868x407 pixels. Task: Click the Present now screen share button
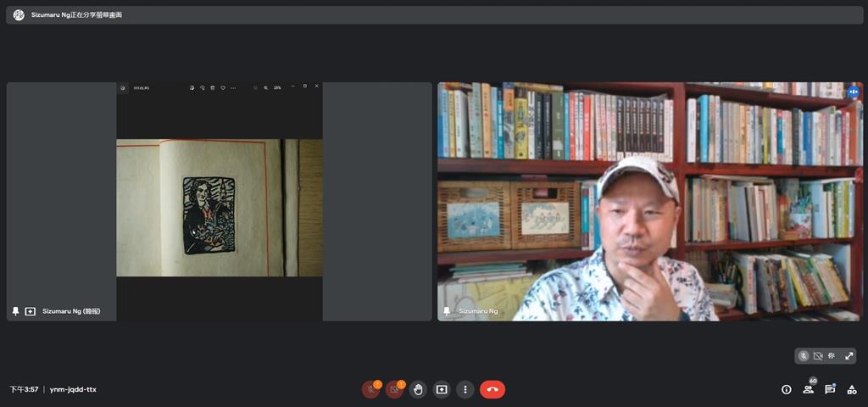(x=442, y=390)
